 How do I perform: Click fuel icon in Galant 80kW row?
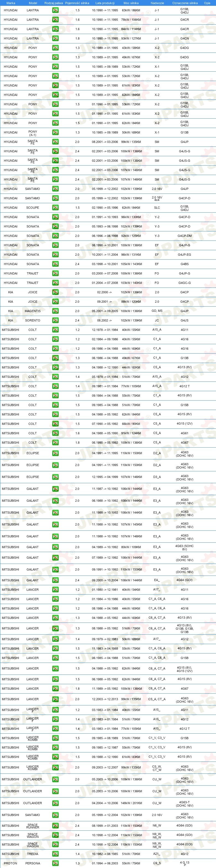point(56,547)
